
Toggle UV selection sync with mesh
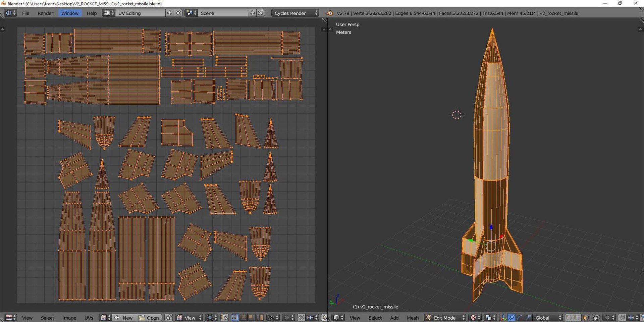click(x=225, y=318)
